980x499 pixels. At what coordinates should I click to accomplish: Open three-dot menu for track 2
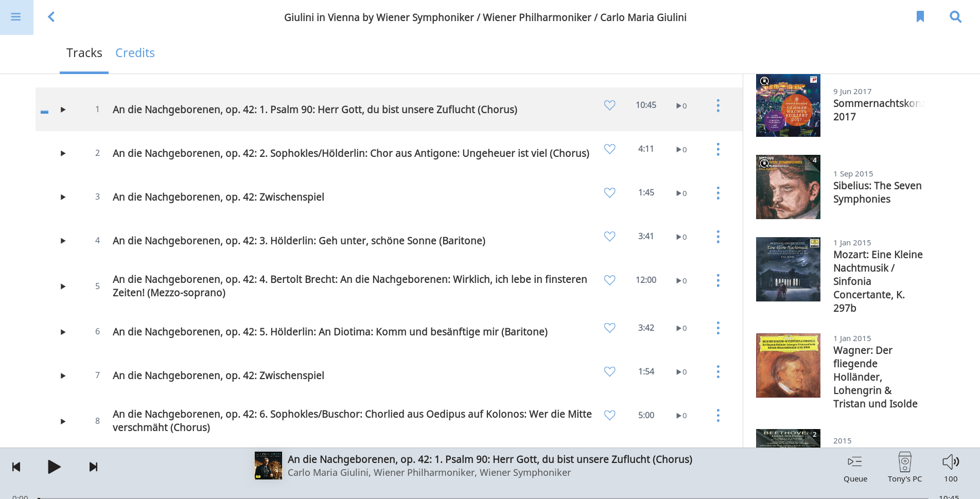[x=718, y=150]
